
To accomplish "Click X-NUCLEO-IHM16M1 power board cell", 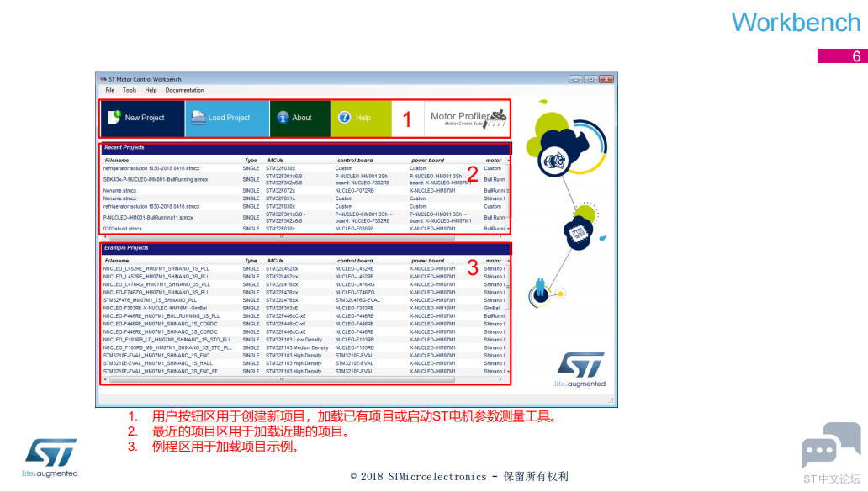I will [432, 309].
